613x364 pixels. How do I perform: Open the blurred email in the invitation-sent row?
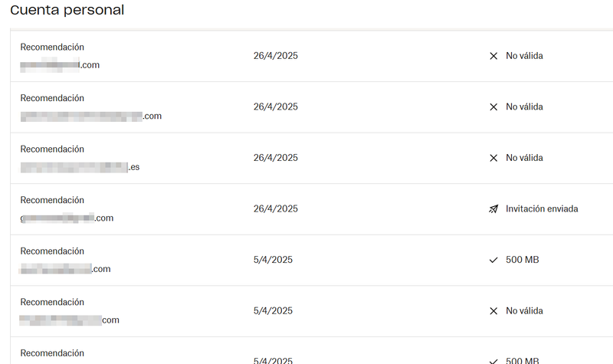67,218
